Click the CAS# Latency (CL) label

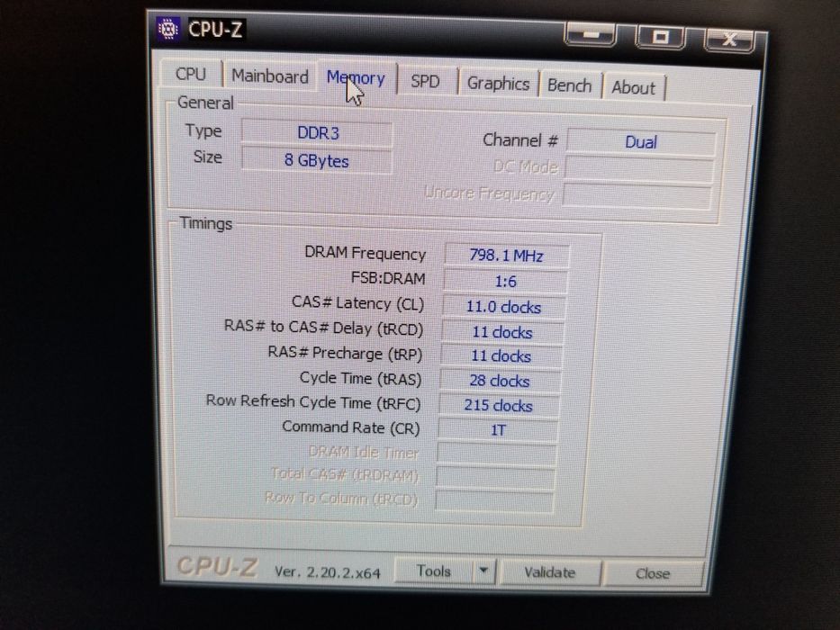357,303
